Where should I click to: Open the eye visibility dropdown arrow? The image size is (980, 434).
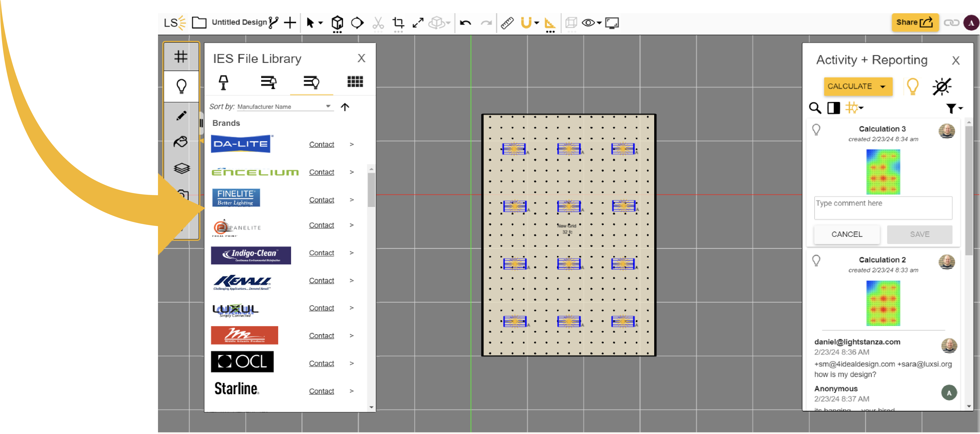(x=599, y=23)
